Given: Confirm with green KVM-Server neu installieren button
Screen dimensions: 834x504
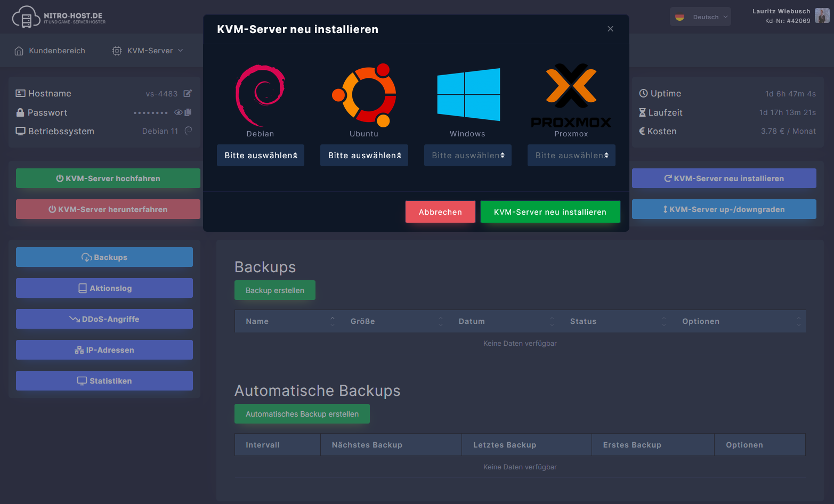Looking at the screenshot, I should pos(550,212).
